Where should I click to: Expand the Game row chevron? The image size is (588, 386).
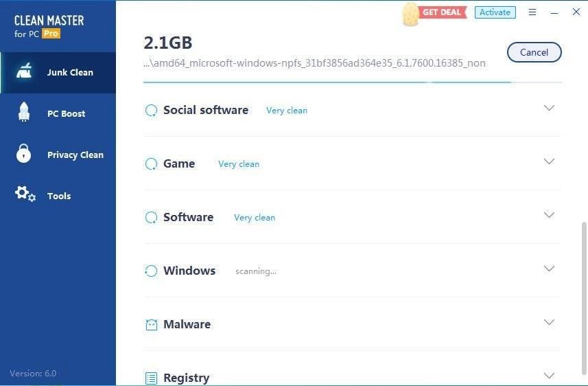(x=549, y=161)
